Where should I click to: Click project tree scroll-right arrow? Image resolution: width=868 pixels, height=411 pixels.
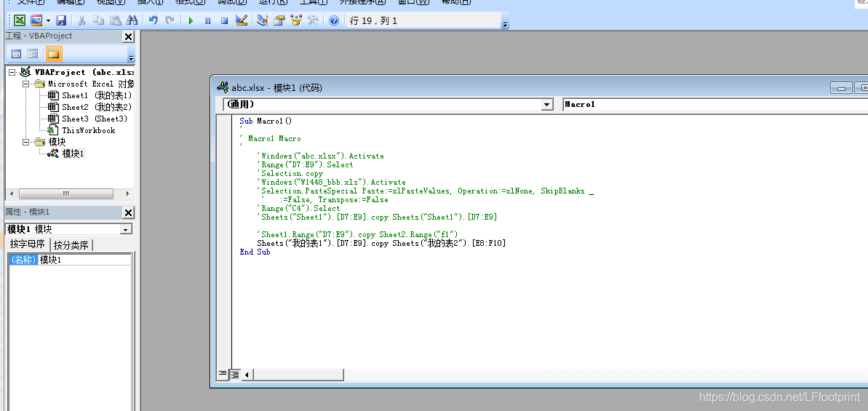pos(128,194)
